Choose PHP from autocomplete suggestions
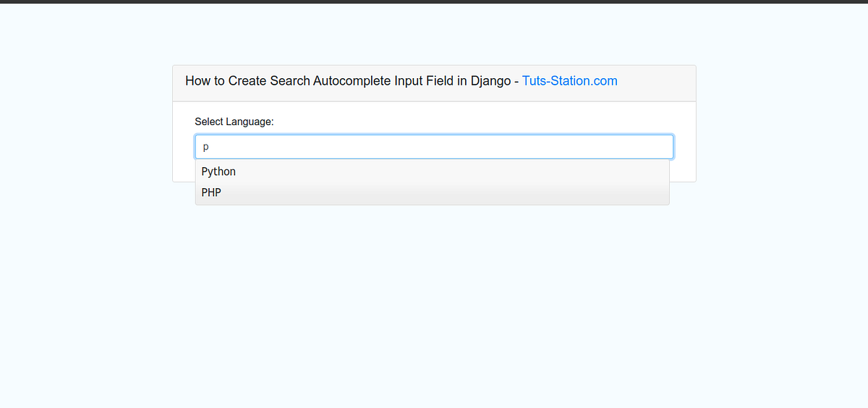 [x=432, y=193]
